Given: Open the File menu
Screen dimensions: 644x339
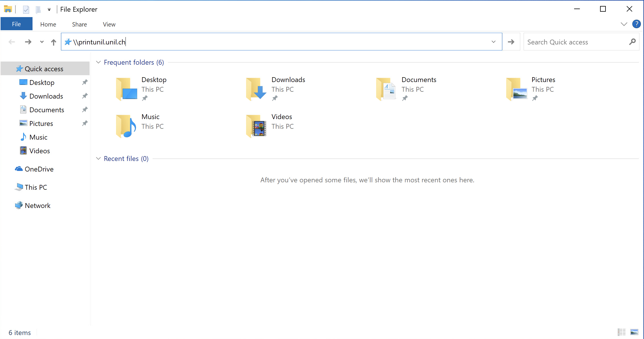Looking at the screenshot, I should point(16,24).
